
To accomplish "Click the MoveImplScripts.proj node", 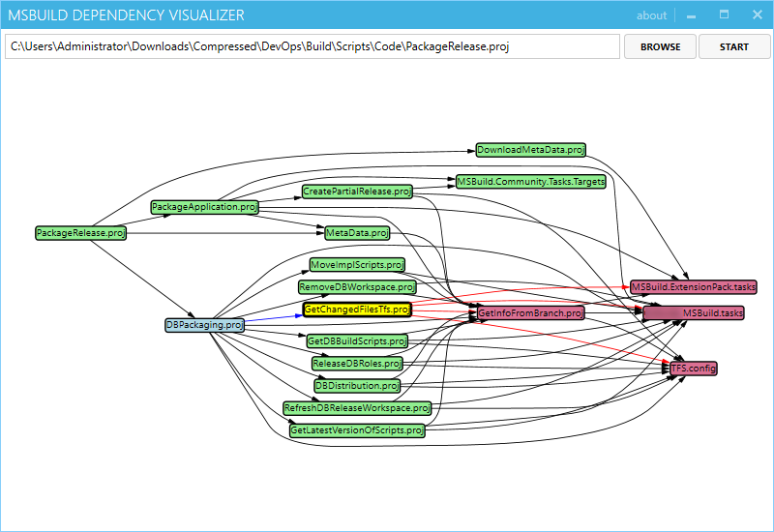I will (357, 265).
